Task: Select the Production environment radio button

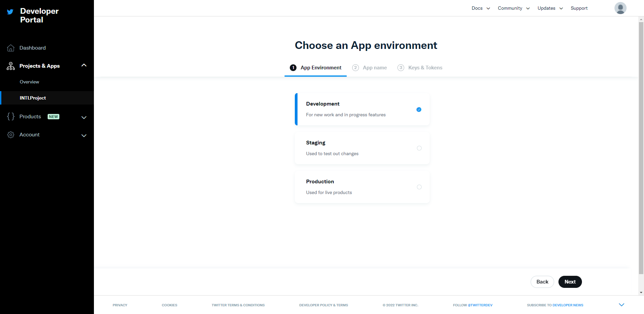Action: [419, 187]
